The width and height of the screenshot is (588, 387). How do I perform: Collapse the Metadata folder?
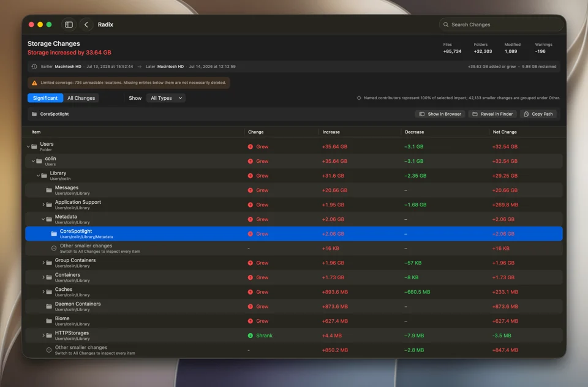(43, 219)
